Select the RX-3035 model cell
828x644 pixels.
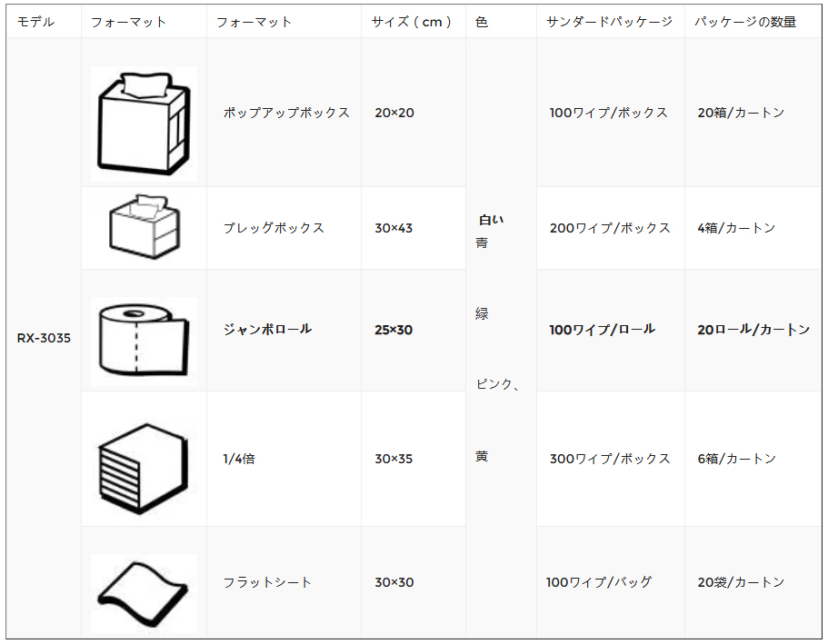click(44, 338)
